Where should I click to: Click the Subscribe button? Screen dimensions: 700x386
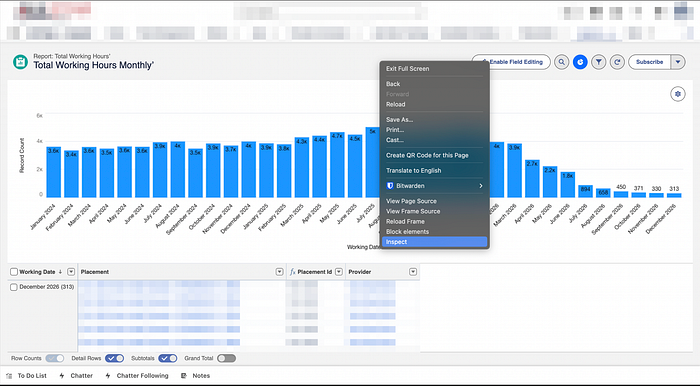pos(650,62)
